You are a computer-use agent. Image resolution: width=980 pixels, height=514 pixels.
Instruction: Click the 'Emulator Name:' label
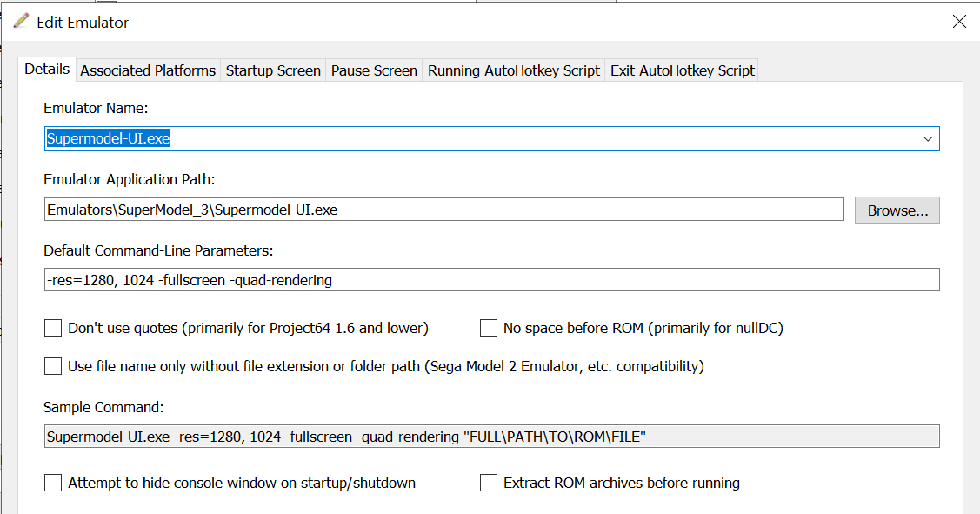point(96,108)
